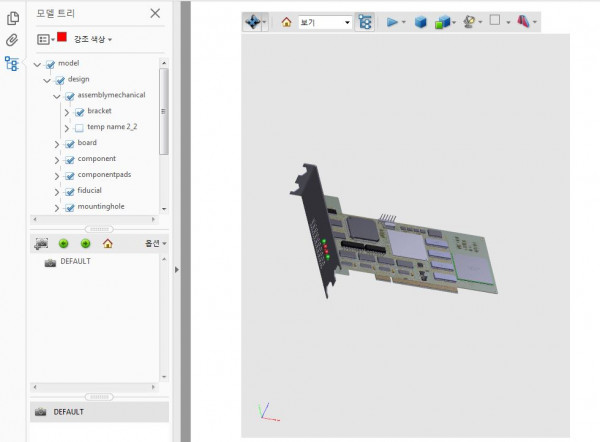Uncheck the board checkbox
This screenshot has width=600, height=442.
coord(69,144)
